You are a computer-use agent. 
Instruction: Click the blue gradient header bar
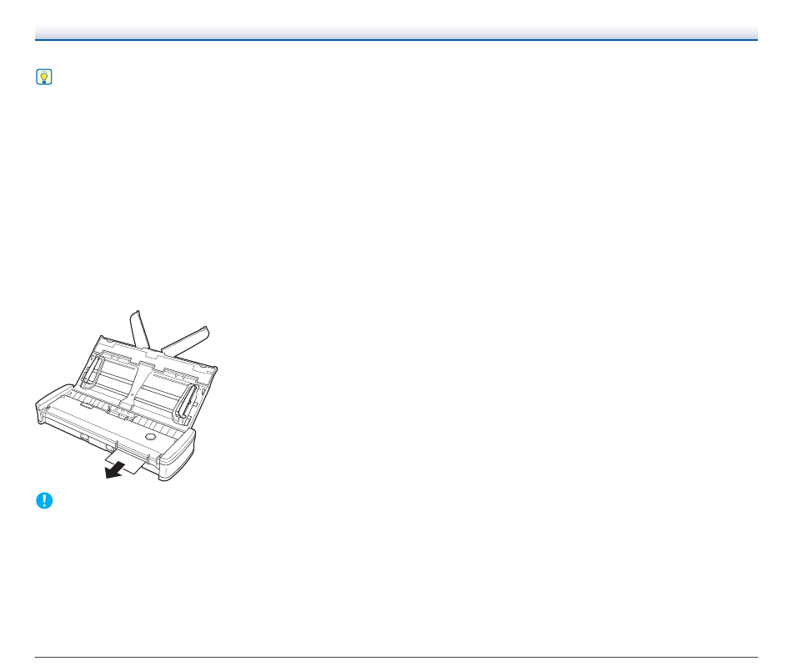396,32
